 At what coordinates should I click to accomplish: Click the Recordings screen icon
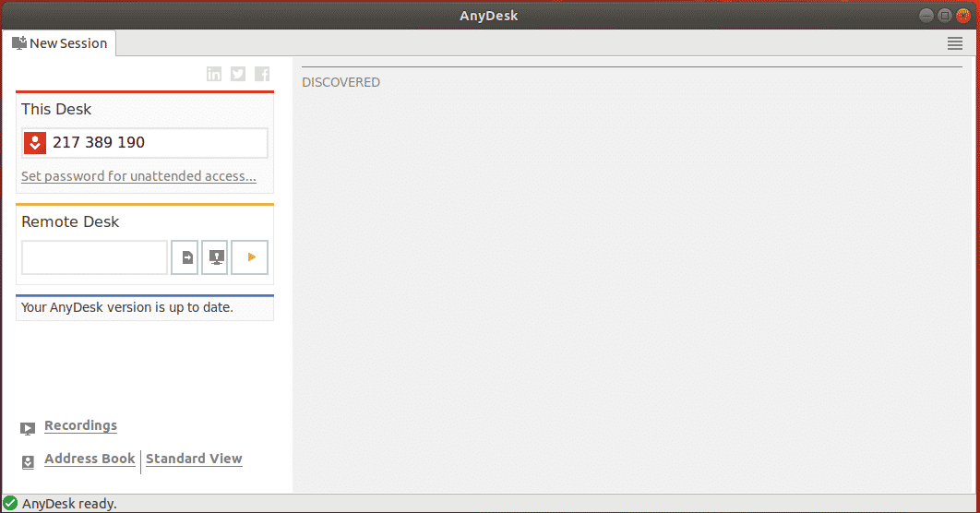click(x=28, y=428)
